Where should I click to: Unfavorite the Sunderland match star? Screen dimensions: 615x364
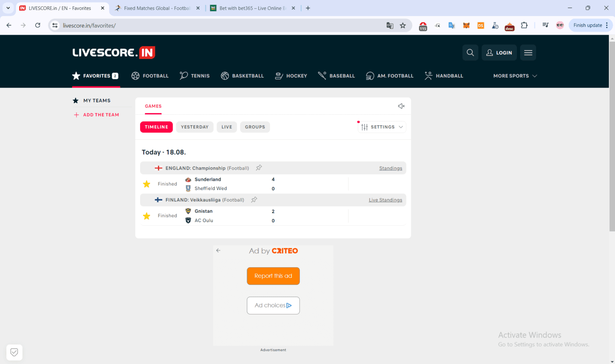tap(147, 184)
